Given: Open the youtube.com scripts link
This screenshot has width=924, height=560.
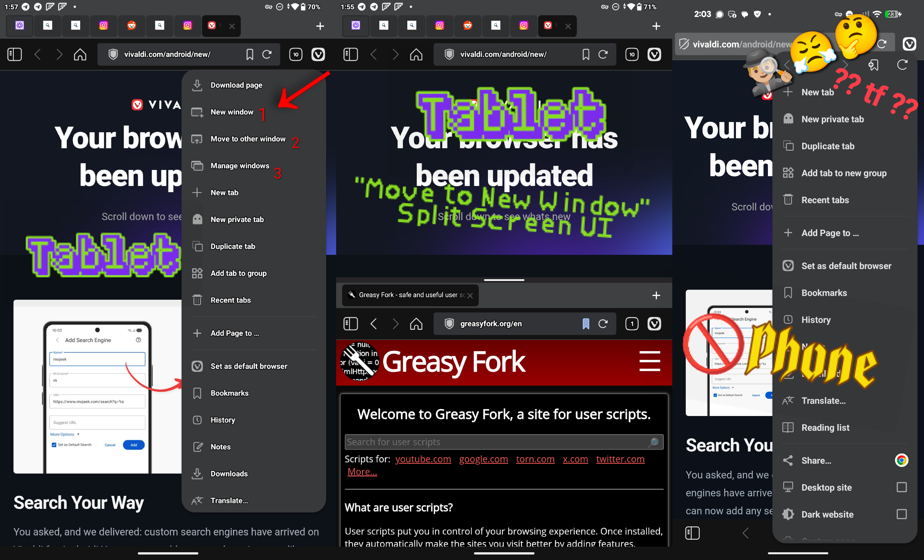Looking at the screenshot, I should point(423,459).
